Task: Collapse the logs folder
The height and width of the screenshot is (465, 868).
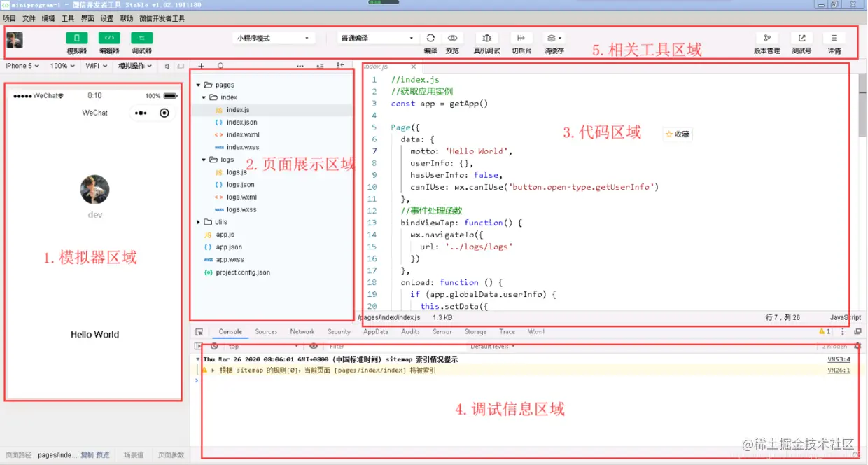Action: pyautogui.click(x=204, y=160)
